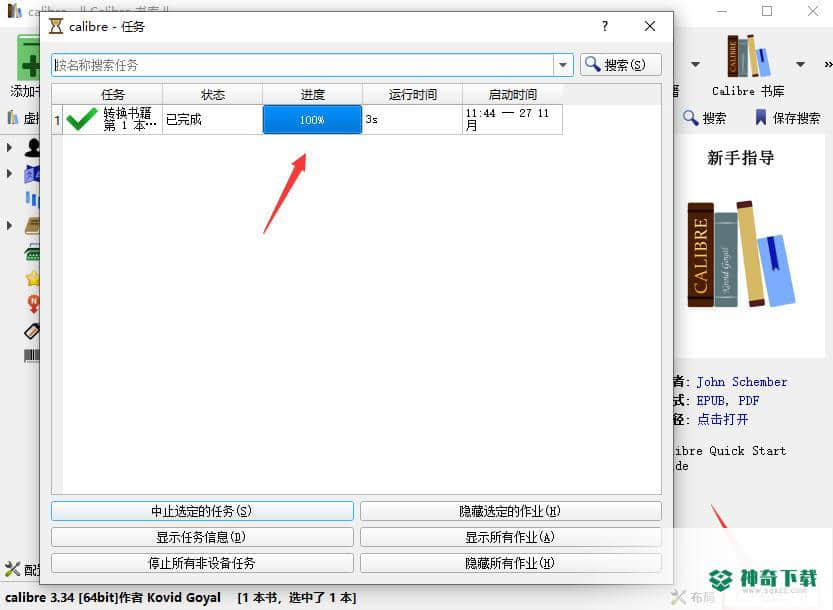Sort jobs by the 任务 column header
Screen dimensions: 833x610
(x=112, y=95)
